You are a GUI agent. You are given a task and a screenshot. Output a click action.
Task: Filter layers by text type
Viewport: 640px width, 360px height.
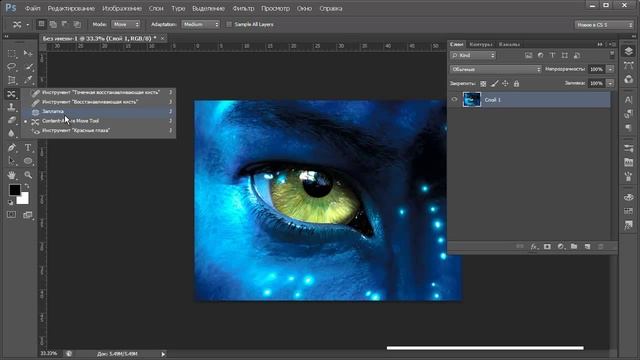click(x=553, y=56)
